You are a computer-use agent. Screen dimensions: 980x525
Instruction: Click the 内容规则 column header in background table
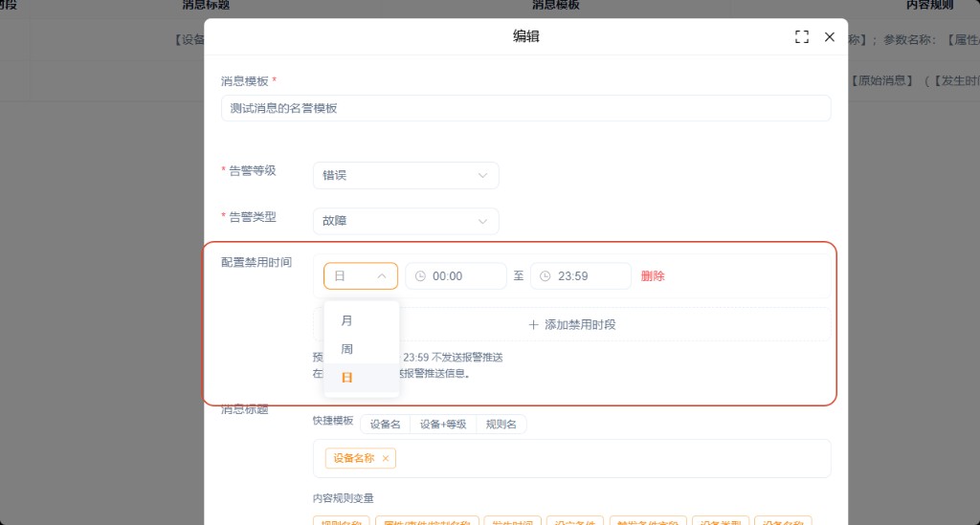pyautogui.click(x=930, y=5)
